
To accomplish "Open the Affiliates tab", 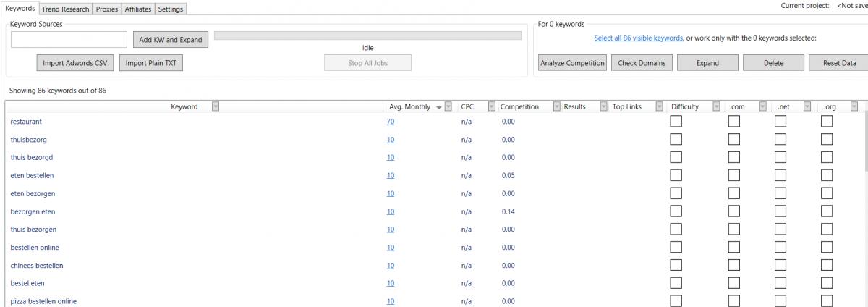I will click(140, 9).
